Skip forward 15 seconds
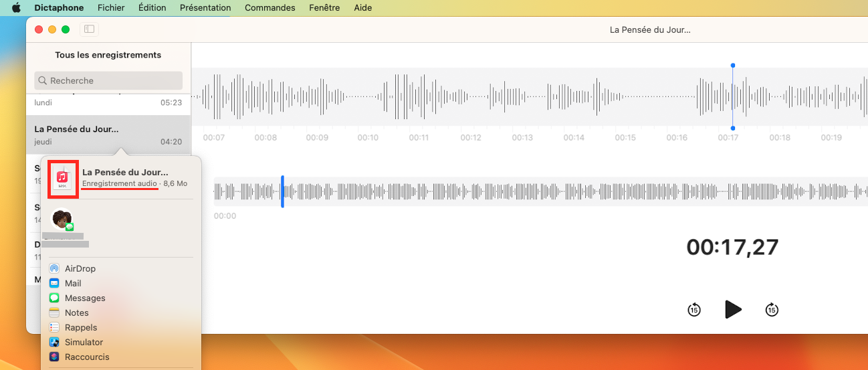The height and width of the screenshot is (370, 868). (x=772, y=310)
